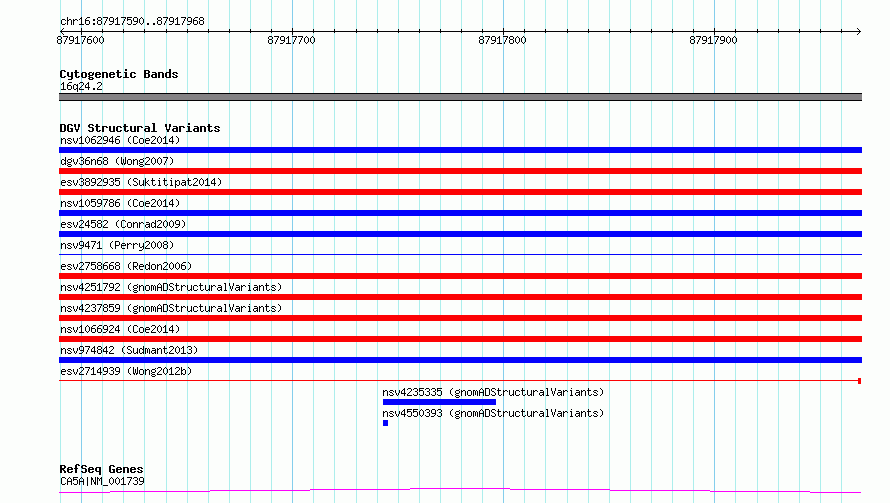Click the short blue bar for nsv4235335
The image size is (890, 503).
pyautogui.click(x=439, y=402)
